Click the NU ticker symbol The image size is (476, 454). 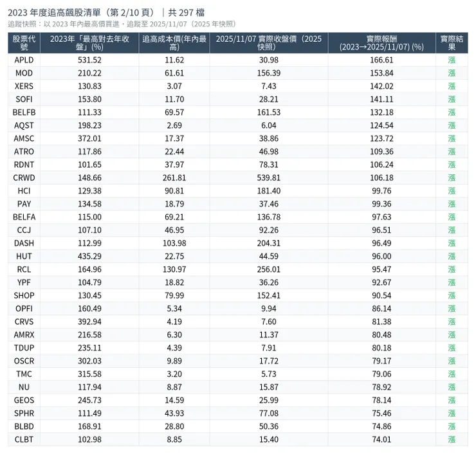tap(24, 387)
